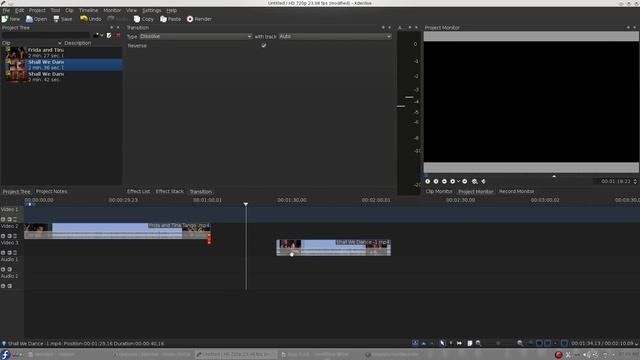
Task: Click the forward icon after play dropdown
Action: (x=464, y=181)
